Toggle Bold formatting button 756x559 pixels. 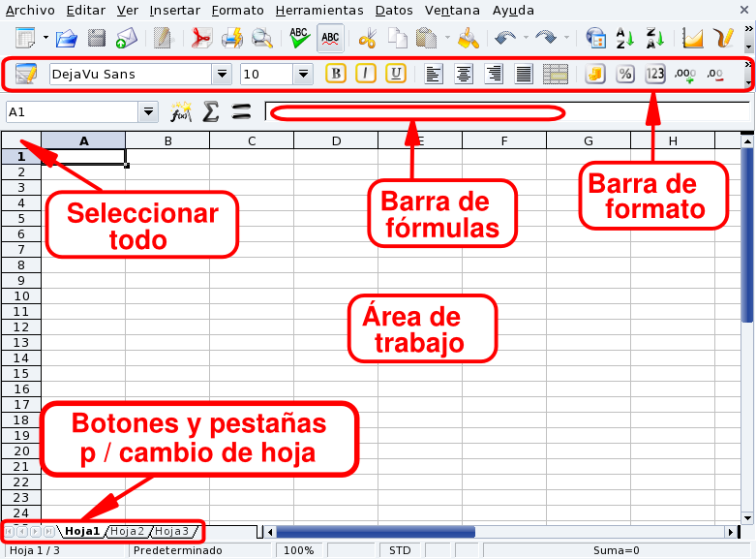click(x=336, y=74)
